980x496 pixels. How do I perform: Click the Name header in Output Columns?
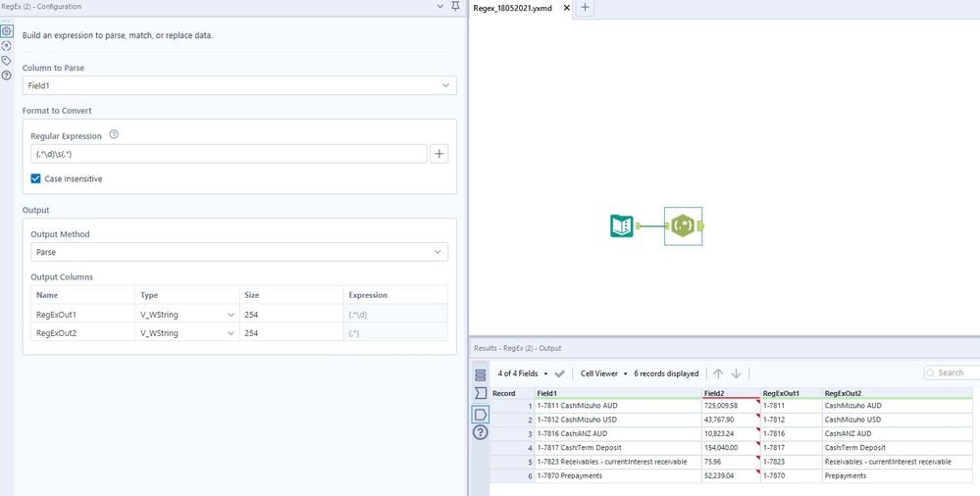[82, 295]
